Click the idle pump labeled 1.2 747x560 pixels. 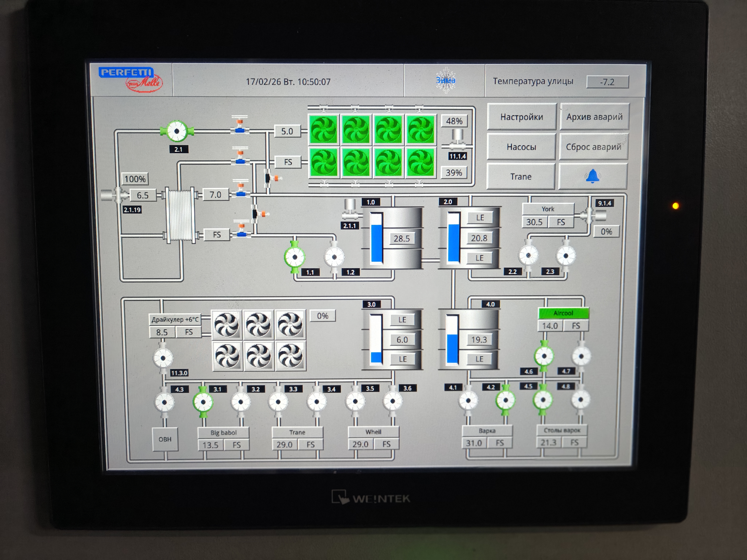point(334,257)
